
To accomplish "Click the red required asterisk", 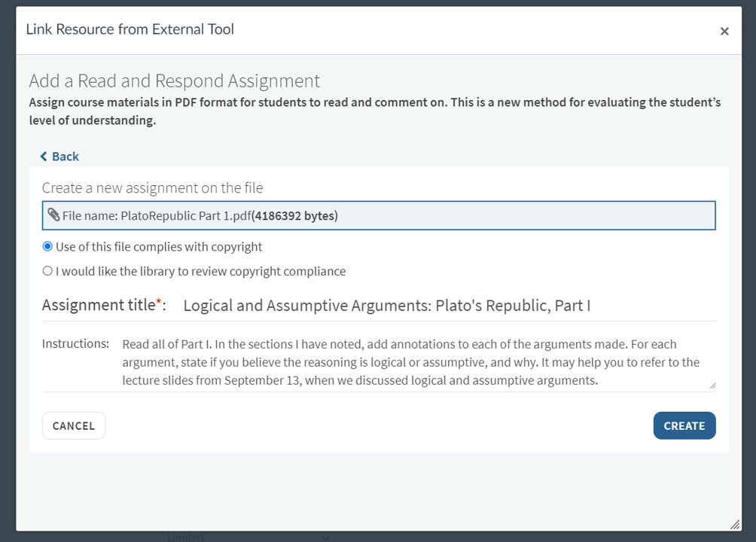I will tap(159, 304).
